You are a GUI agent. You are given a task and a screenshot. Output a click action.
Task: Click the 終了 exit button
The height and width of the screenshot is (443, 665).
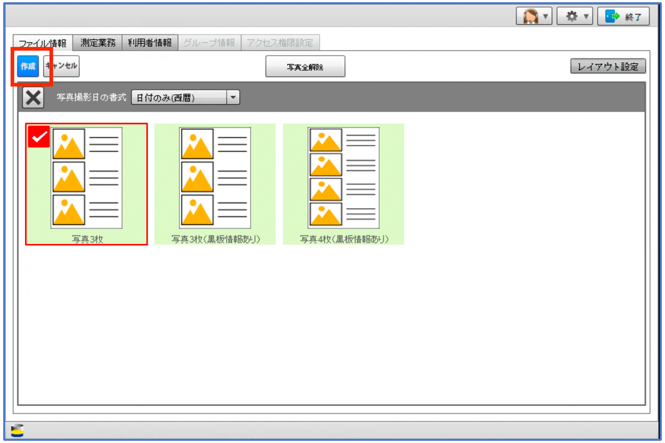(623, 17)
